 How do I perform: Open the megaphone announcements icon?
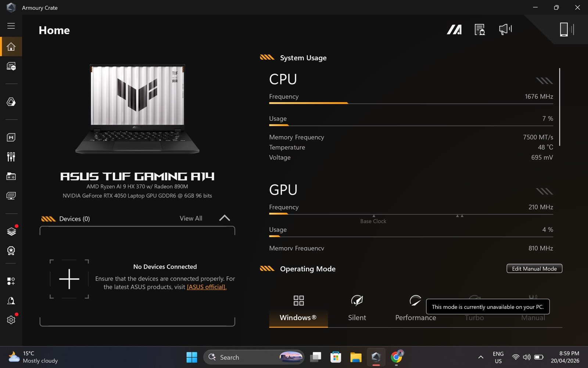click(505, 29)
